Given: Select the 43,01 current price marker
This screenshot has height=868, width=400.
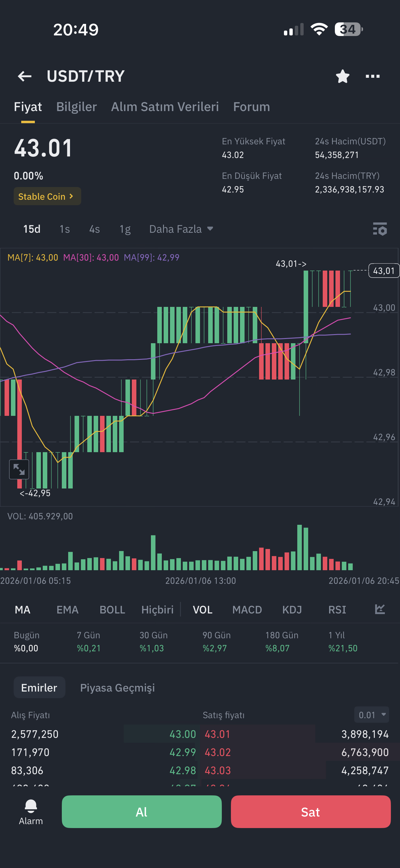Looking at the screenshot, I should click(x=384, y=271).
